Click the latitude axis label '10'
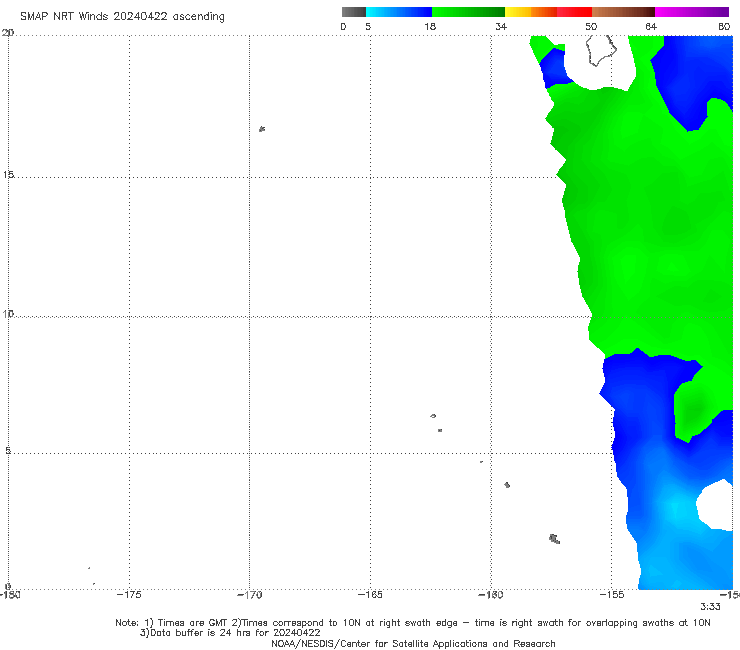Image resolution: width=740 pixels, height=650 pixels. 8,313
